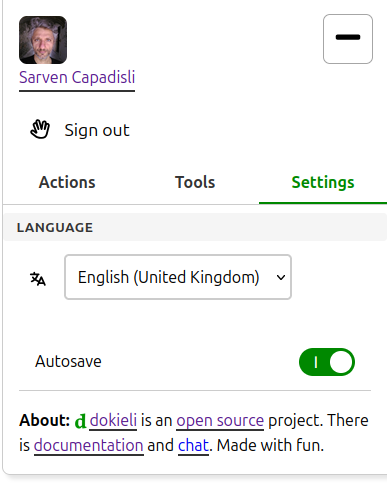Toggle the Autosave switch off

coord(327,362)
